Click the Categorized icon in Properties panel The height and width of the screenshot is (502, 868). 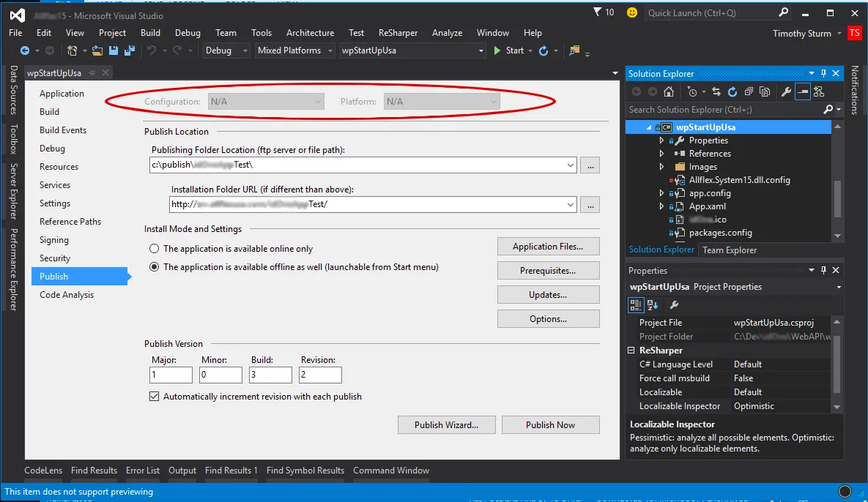[x=636, y=304]
